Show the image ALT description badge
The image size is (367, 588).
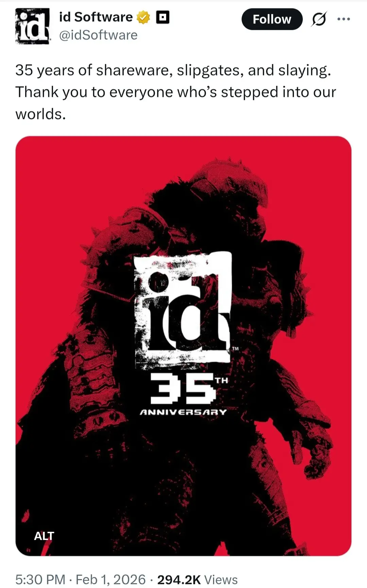pos(44,536)
